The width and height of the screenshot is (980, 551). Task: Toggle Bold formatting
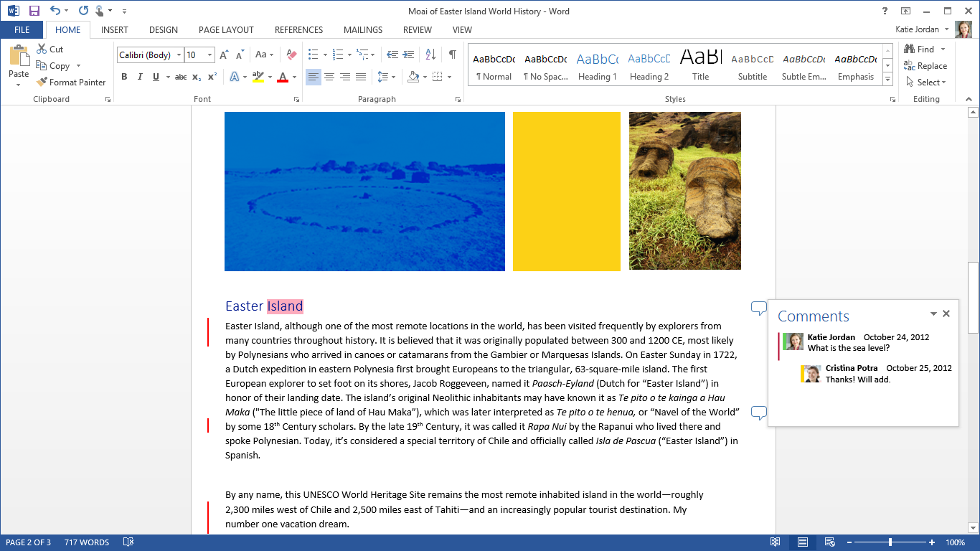tap(124, 77)
